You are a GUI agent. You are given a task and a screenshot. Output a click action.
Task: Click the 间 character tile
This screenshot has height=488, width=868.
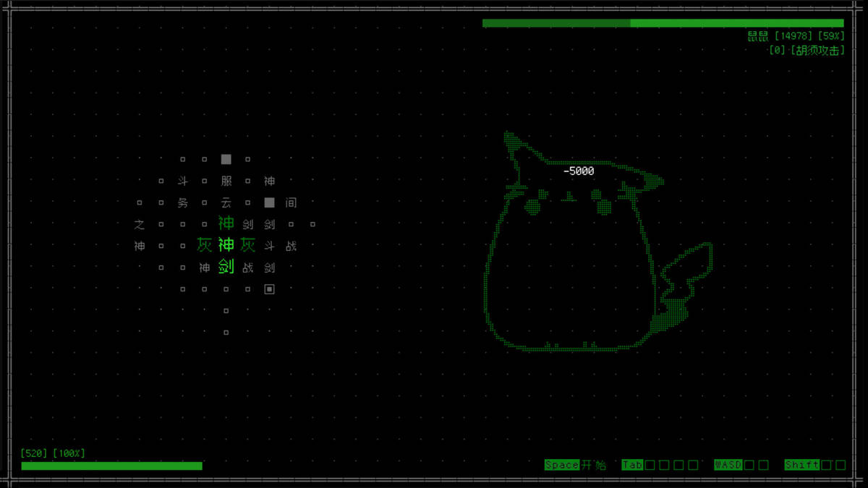(291, 203)
